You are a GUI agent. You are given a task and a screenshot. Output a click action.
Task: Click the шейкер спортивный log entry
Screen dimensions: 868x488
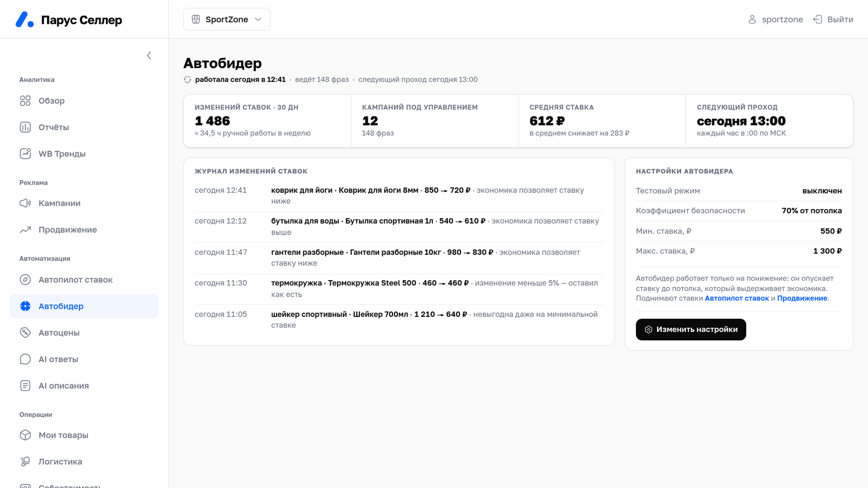coord(398,320)
